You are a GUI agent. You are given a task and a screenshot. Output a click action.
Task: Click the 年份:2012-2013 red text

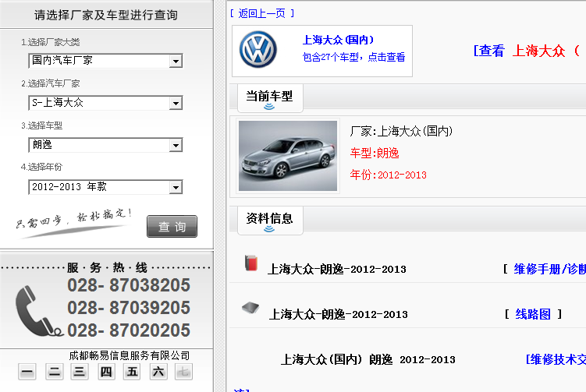click(389, 175)
